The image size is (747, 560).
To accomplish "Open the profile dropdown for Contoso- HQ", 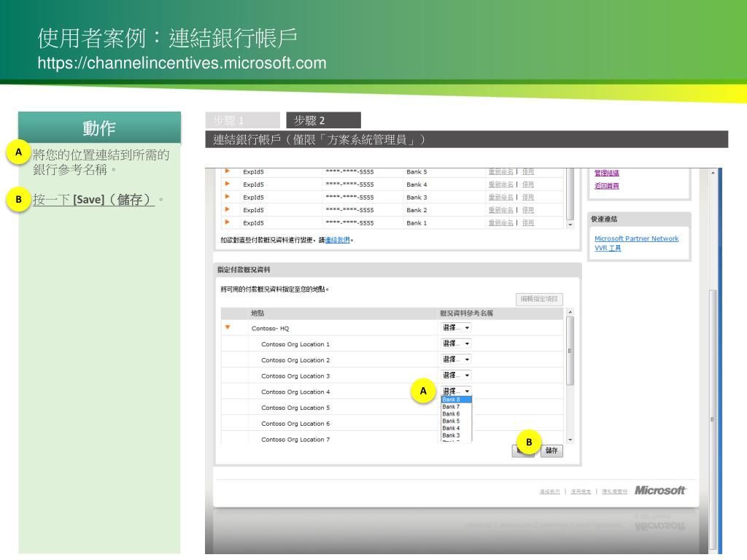I will (456, 327).
